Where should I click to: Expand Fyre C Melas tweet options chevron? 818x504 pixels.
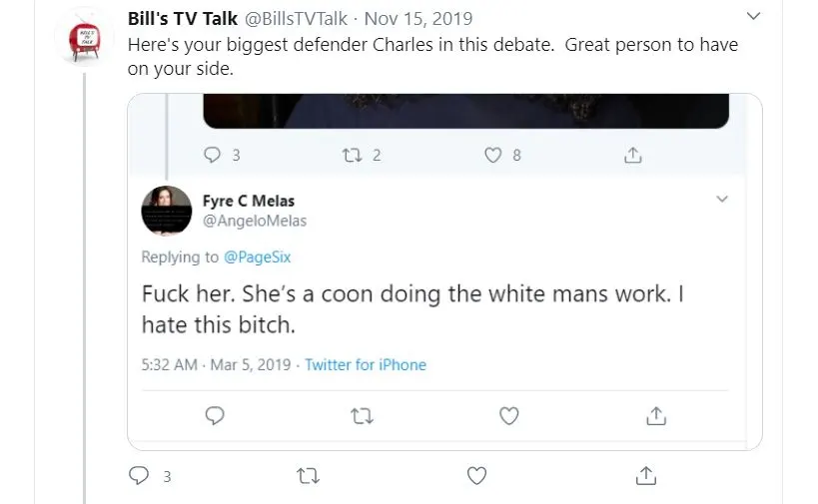pyautogui.click(x=723, y=201)
